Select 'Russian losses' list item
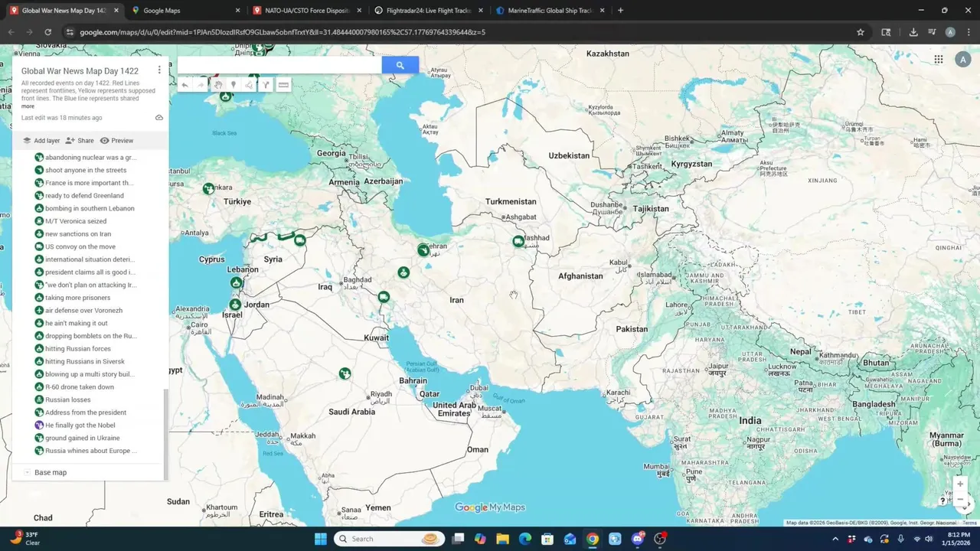 (x=67, y=399)
